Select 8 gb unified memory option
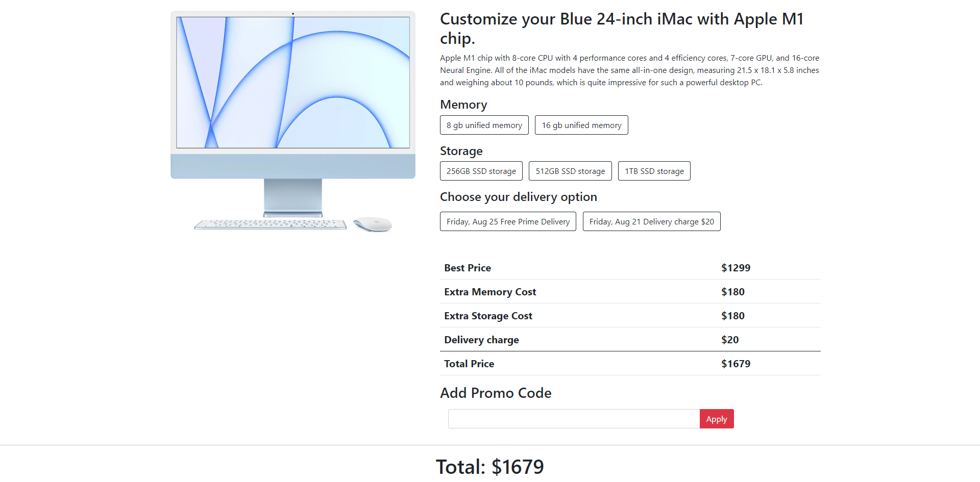 coord(484,125)
